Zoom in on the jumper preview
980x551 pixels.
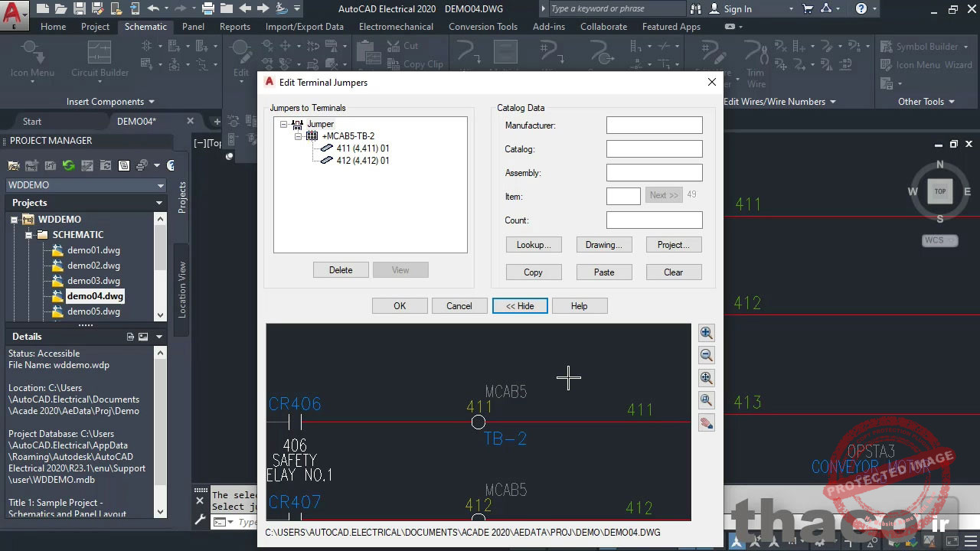tap(706, 333)
